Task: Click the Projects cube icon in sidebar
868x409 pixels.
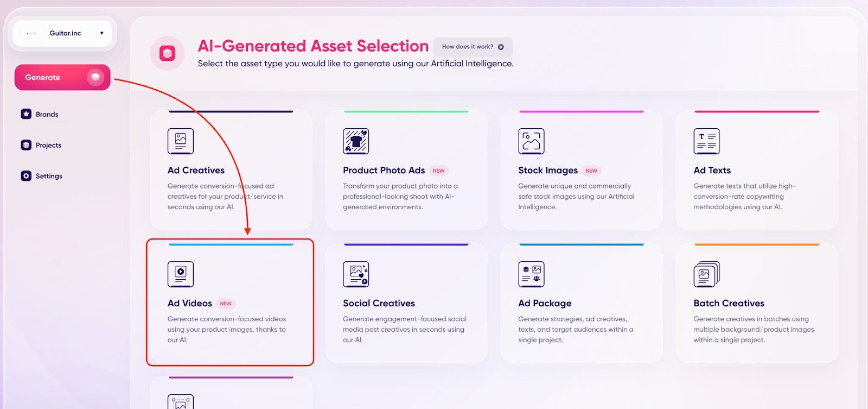Action: 25,145
